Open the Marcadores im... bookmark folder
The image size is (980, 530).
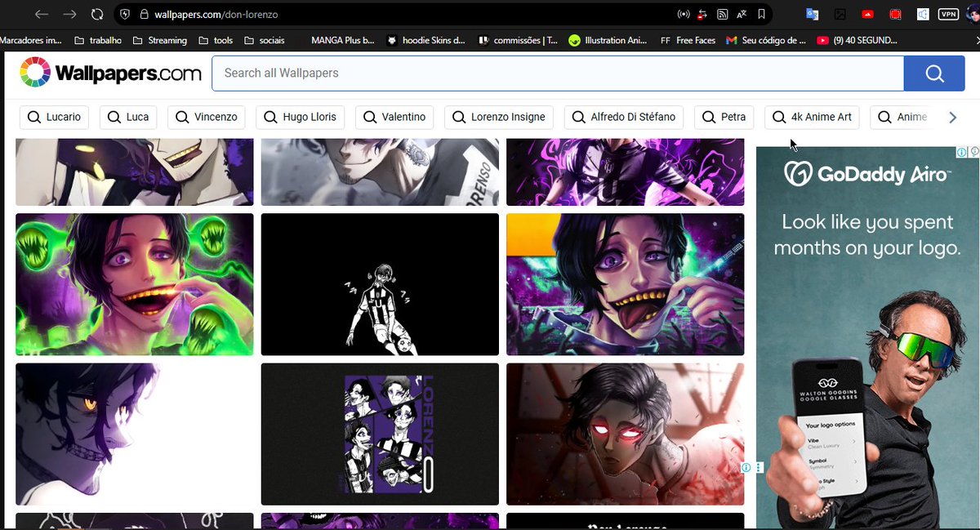31,40
